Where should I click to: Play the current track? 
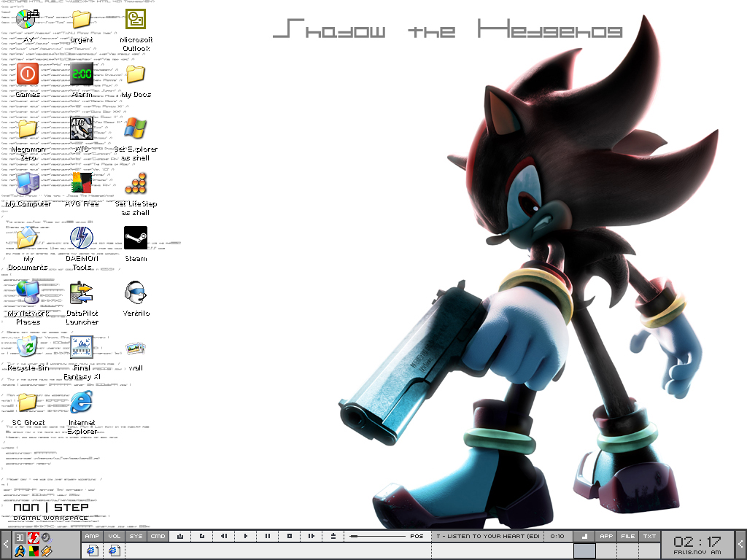[246, 536]
